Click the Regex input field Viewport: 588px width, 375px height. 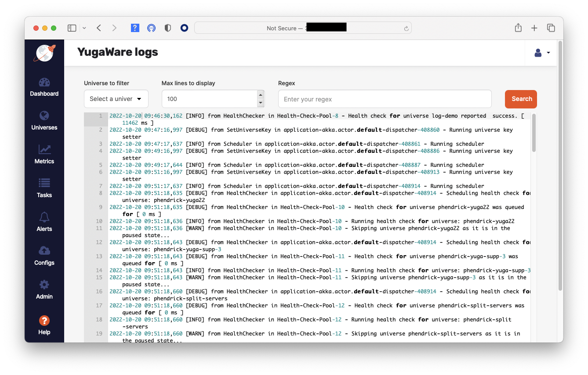[x=385, y=99]
